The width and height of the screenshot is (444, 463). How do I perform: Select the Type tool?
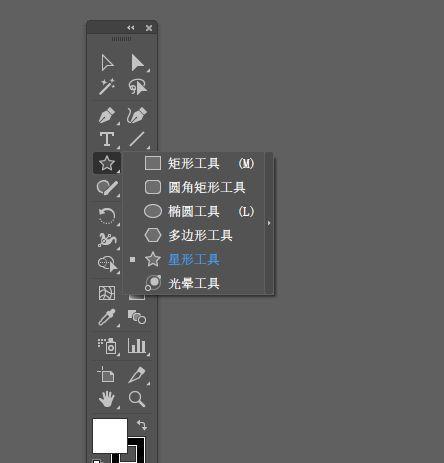107,139
